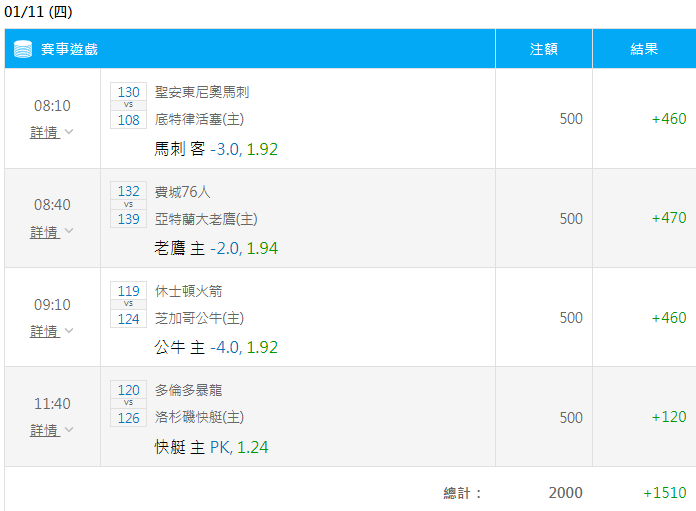Click the score box 130 for the Spurs
Screen dimensions: 696x511
point(128,91)
